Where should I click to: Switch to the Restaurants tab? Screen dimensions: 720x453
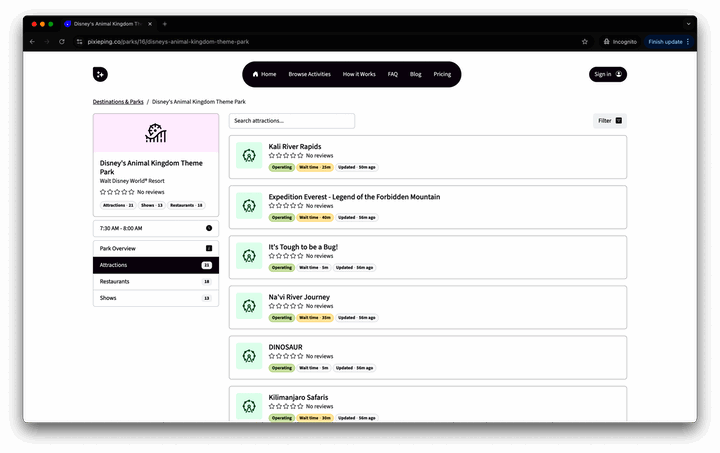[x=155, y=282]
